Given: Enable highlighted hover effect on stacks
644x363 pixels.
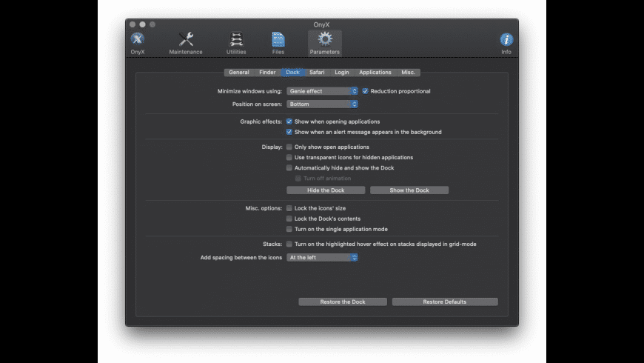Looking at the screenshot, I should (x=289, y=244).
